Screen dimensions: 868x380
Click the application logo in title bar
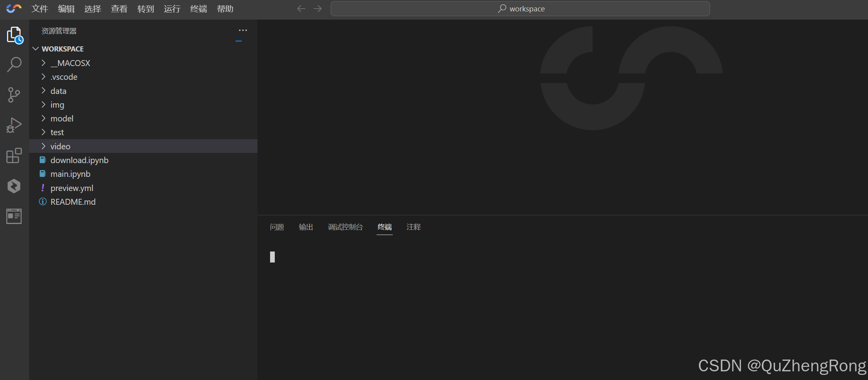14,8
